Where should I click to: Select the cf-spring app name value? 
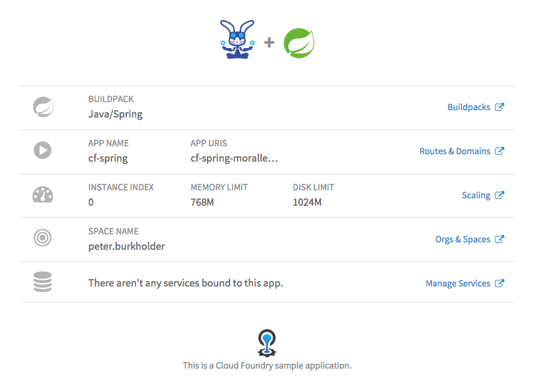[x=108, y=158]
